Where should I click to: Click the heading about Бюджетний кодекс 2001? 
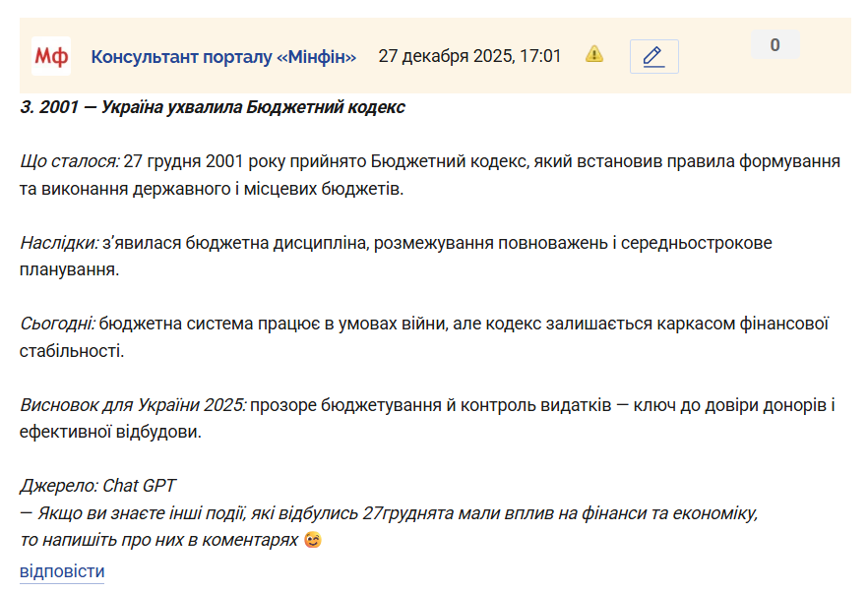212,107
